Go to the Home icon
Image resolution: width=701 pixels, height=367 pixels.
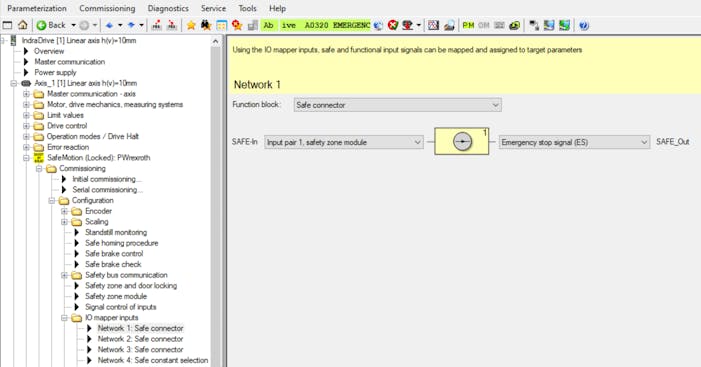point(22,25)
